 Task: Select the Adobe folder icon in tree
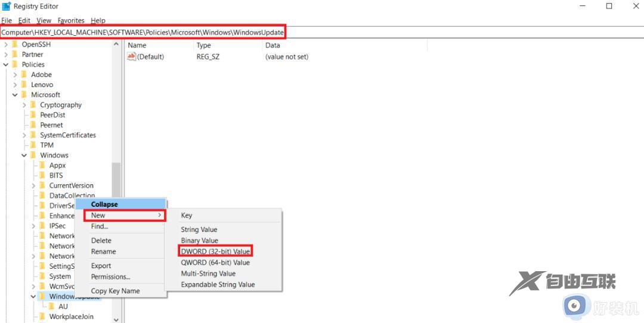pos(24,74)
